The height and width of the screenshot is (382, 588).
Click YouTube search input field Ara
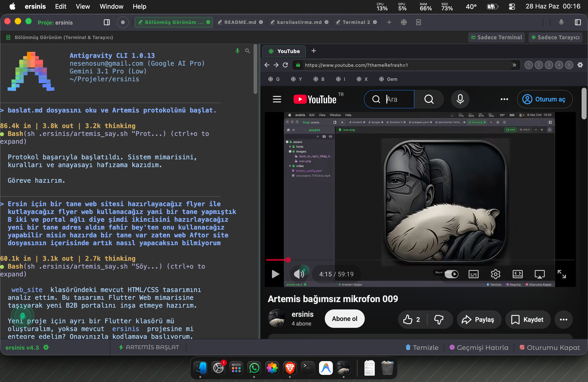point(389,99)
